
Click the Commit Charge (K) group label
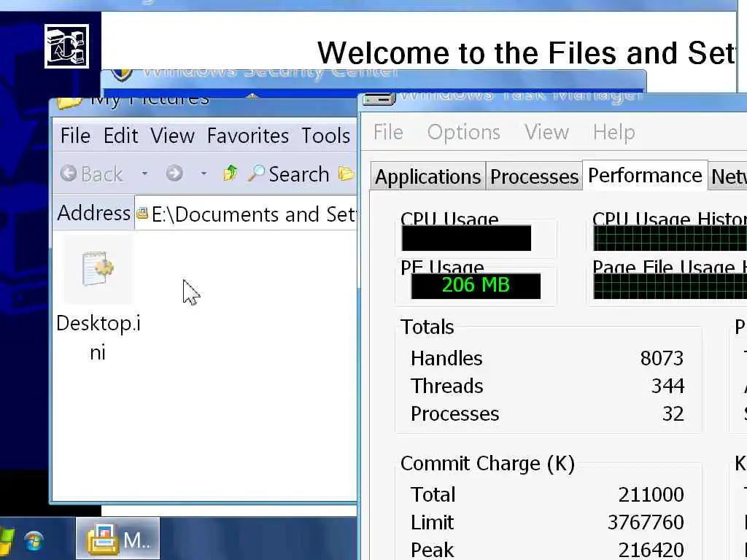click(x=488, y=463)
